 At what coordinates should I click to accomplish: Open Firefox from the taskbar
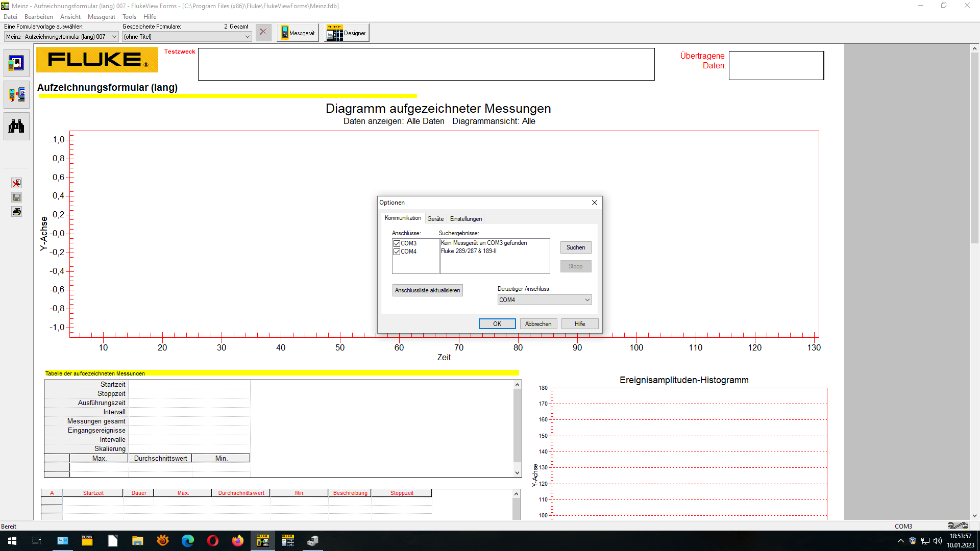click(x=237, y=541)
